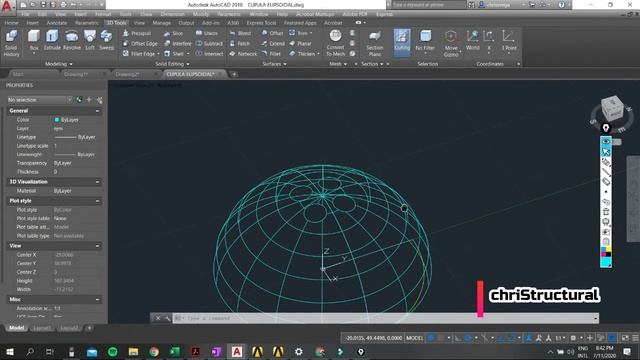Viewport: 640px width, 360px height.
Task: Toggle snap mode in status bar
Action: pyautogui.click(x=441, y=338)
